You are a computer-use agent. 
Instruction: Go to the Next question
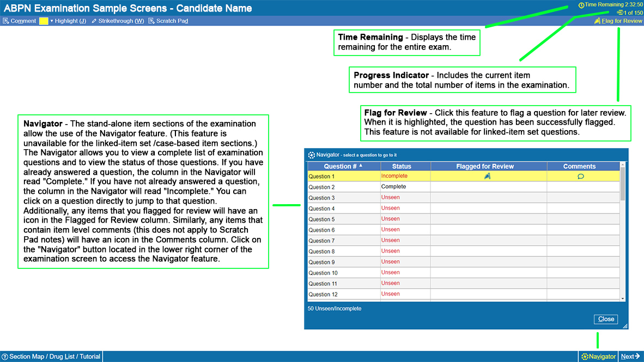(x=630, y=357)
